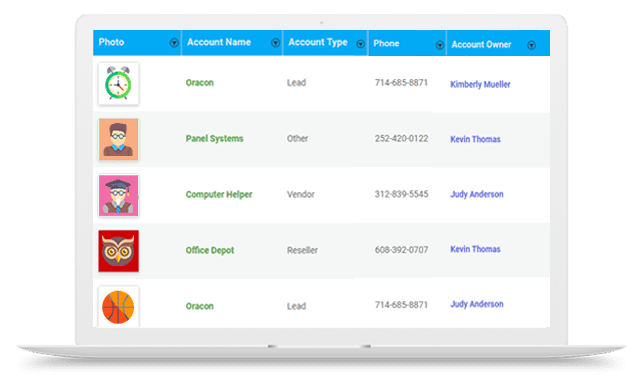Image resolution: width=639 pixels, height=382 pixels.
Task: Click the Phone column header
Action: pyautogui.click(x=407, y=43)
